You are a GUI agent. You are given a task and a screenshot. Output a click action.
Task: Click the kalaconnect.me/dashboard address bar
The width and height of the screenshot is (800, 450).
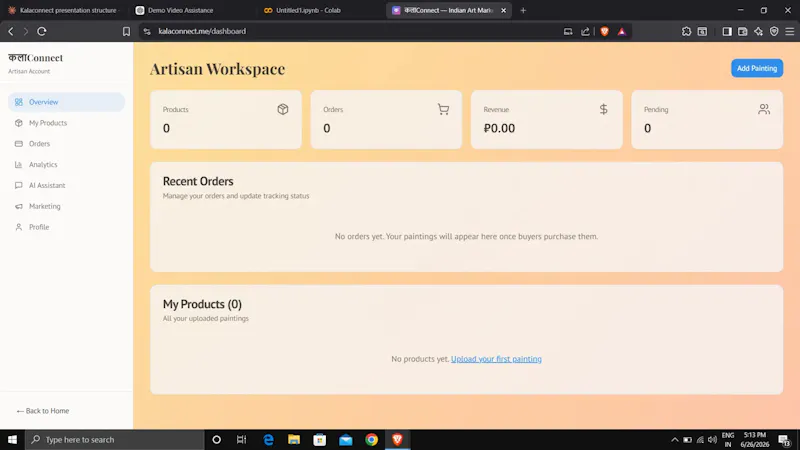[202, 31]
